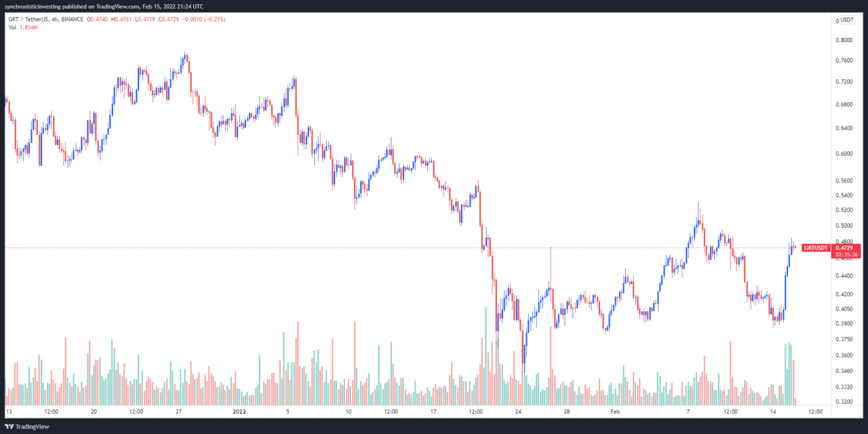Viewport: 868px width, 434px height.
Task: Click the red 0.4729 current price label
Action: click(x=845, y=248)
